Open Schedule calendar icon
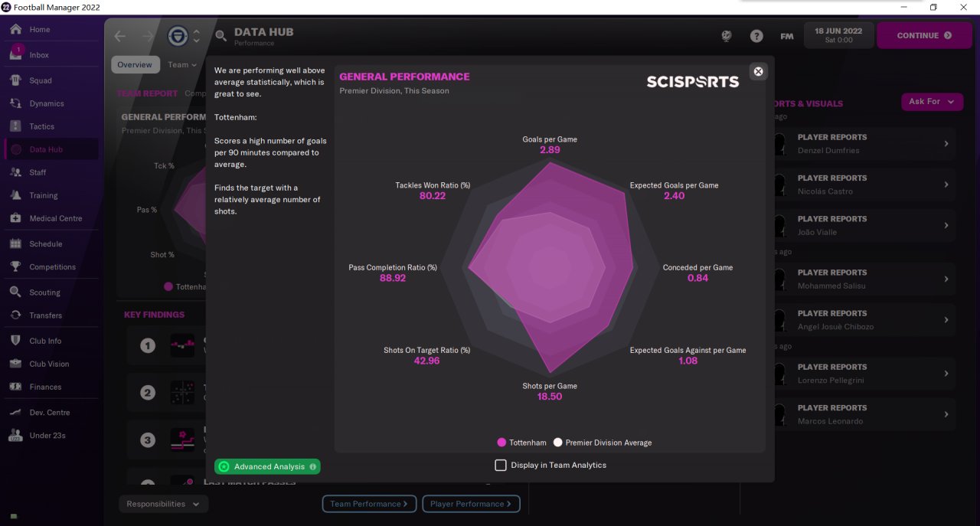The height and width of the screenshot is (526, 980). [x=15, y=243]
